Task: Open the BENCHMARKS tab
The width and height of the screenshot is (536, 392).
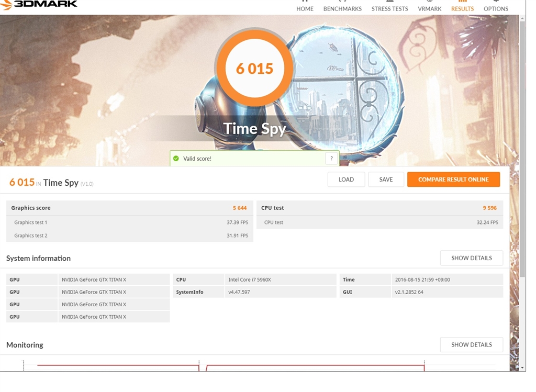Action: point(342,8)
